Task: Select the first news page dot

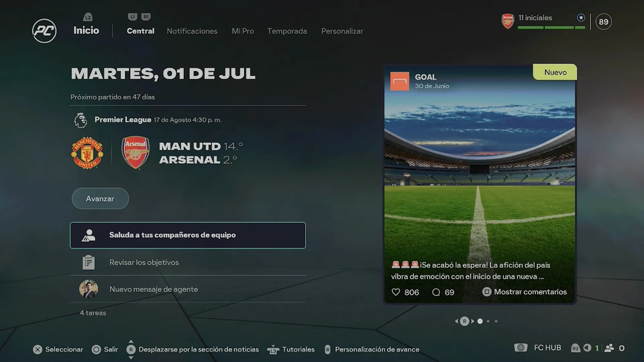Action: point(480,321)
